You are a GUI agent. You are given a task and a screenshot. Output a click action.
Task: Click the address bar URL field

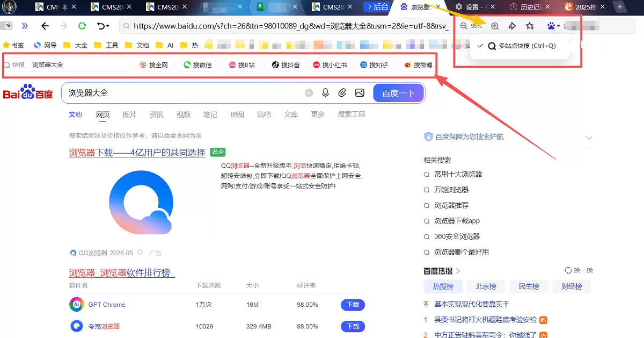point(290,26)
